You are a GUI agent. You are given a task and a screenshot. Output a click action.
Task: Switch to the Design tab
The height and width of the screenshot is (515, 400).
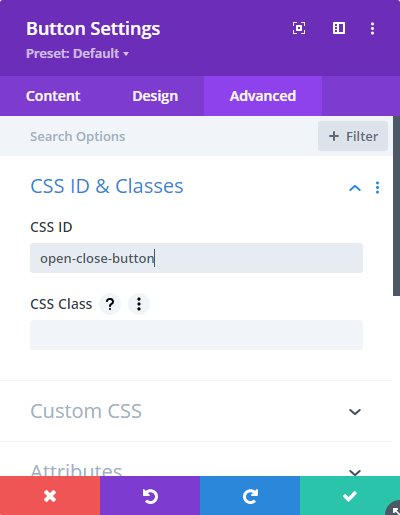click(x=155, y=96)
